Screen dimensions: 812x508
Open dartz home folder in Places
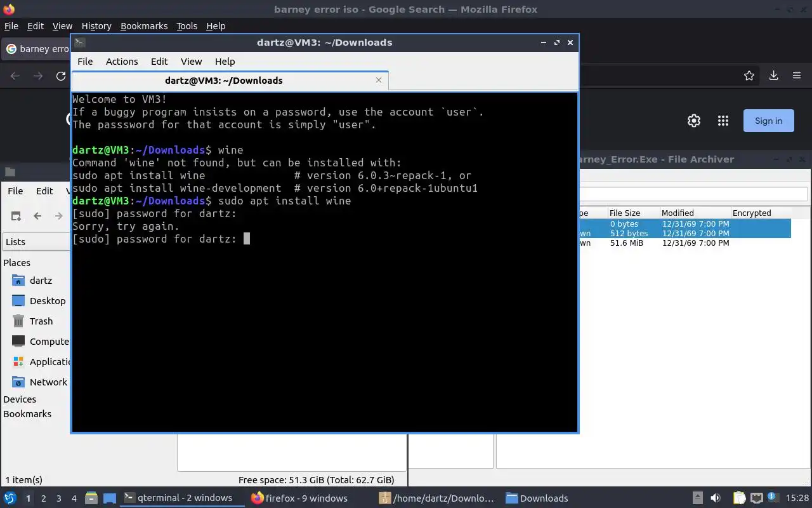click(41, 280)
